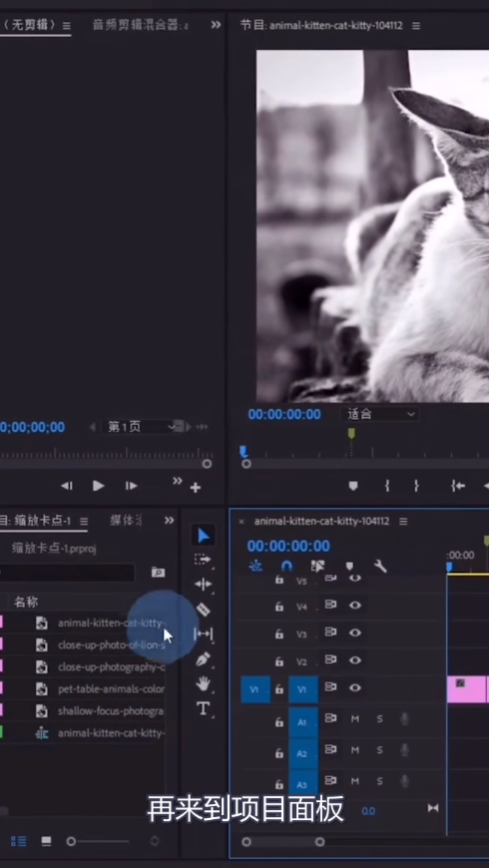Select the Hand tool
489x868 pixels.
204,684
